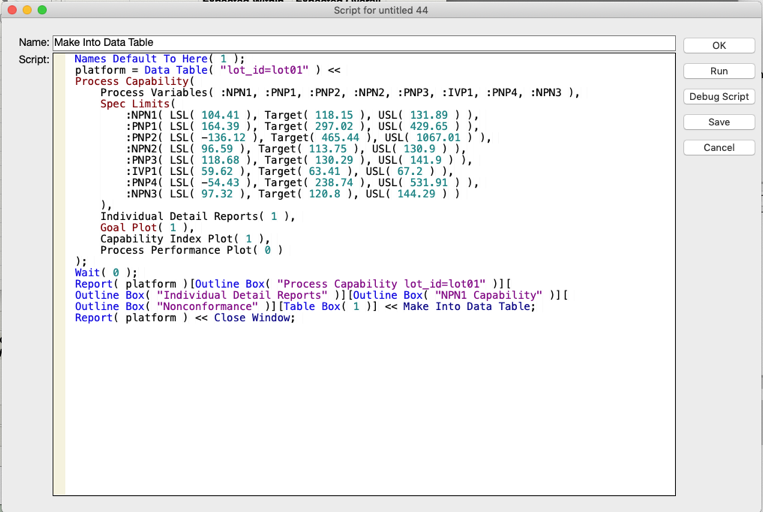Save the script
The image size is (763, 512).
coord(719,122)
